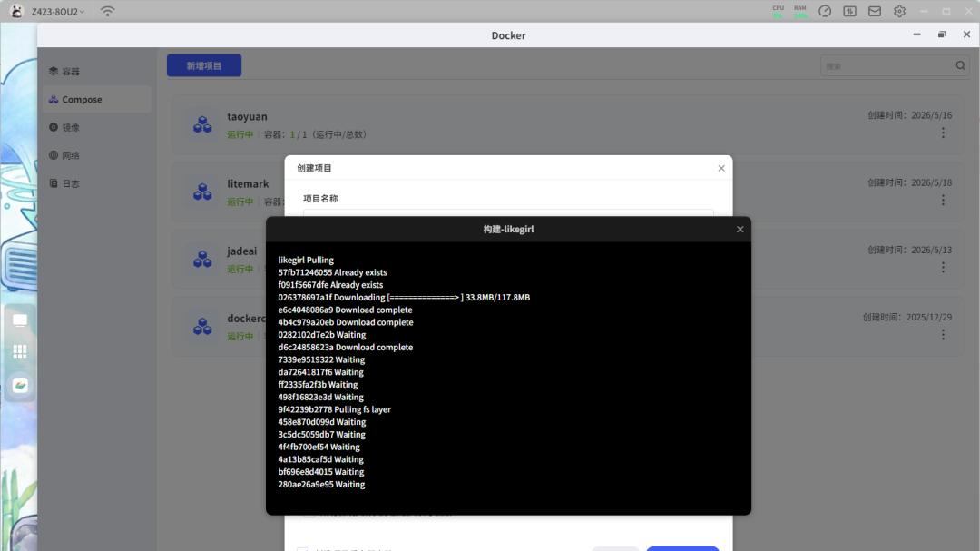This screenshot has height=551, width=980.
Task: Click the docker project cube icon in last row
Action: (x=202, y=327)
